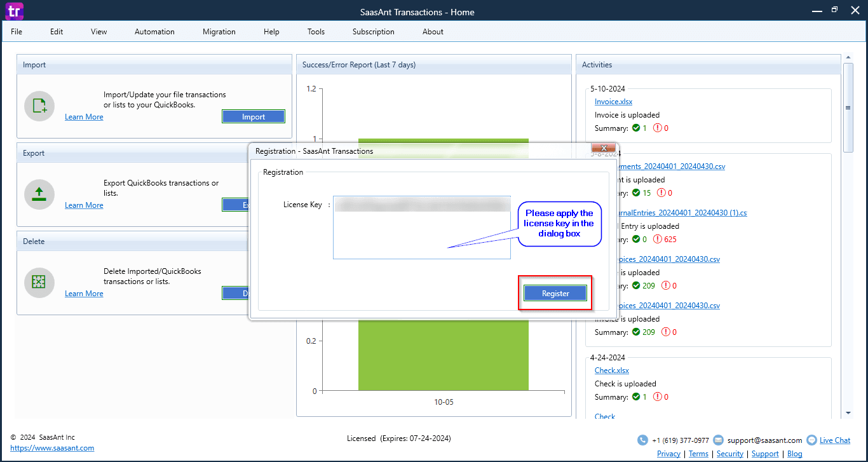Click the Export upload arrow icon
The image size is (868, 462).
click(39, 194)
